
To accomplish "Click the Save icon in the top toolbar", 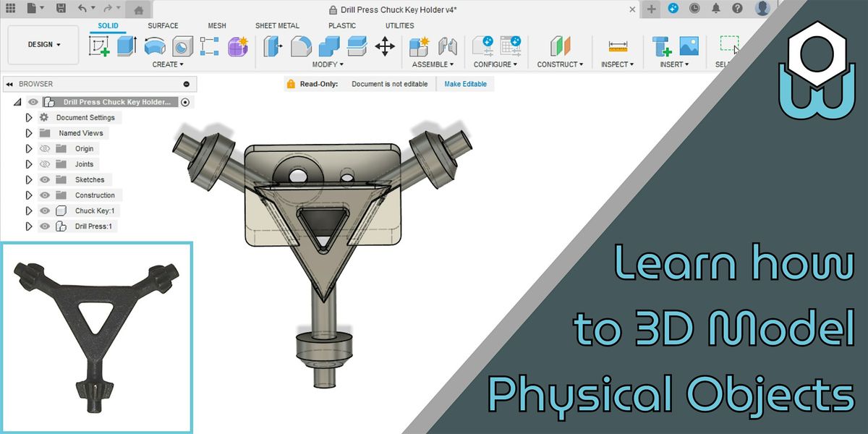I will [x=61, y=9].
